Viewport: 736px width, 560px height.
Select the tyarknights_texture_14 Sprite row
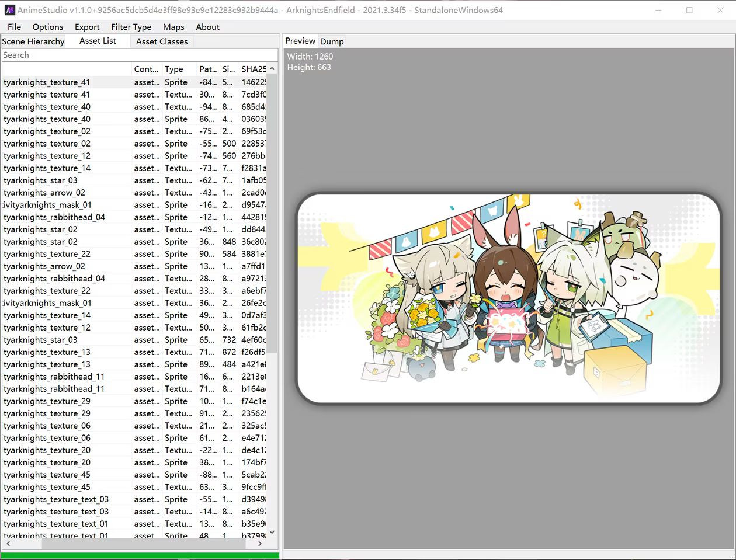(134, 315)
